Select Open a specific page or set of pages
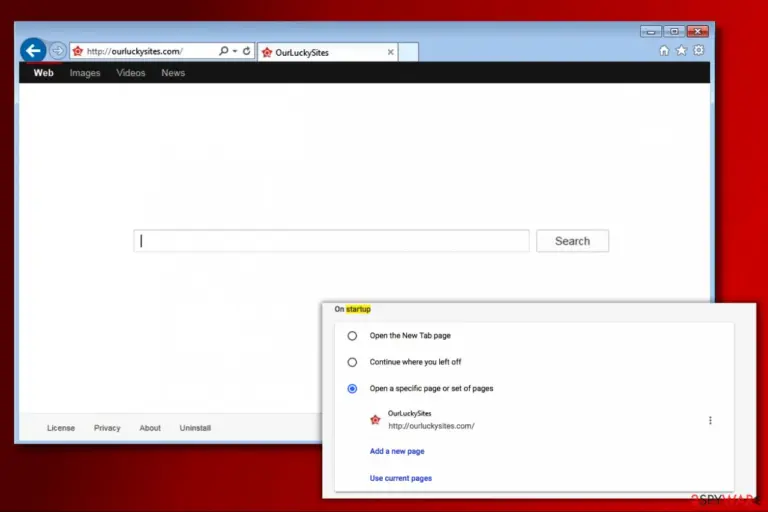 click(352, 389)
